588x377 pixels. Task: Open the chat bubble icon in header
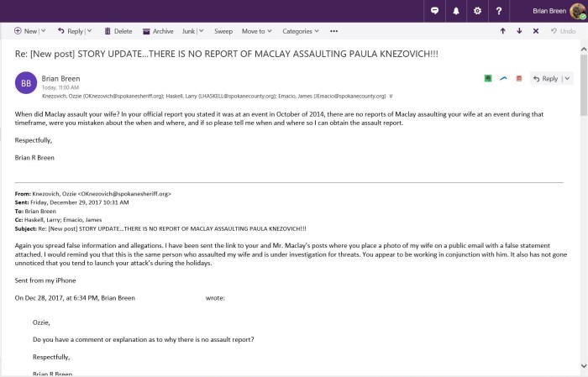tap(434, 11)
